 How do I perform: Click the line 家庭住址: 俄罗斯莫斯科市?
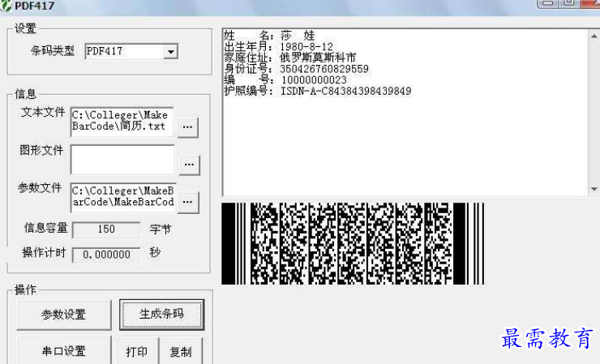click(x=290, y=58)
